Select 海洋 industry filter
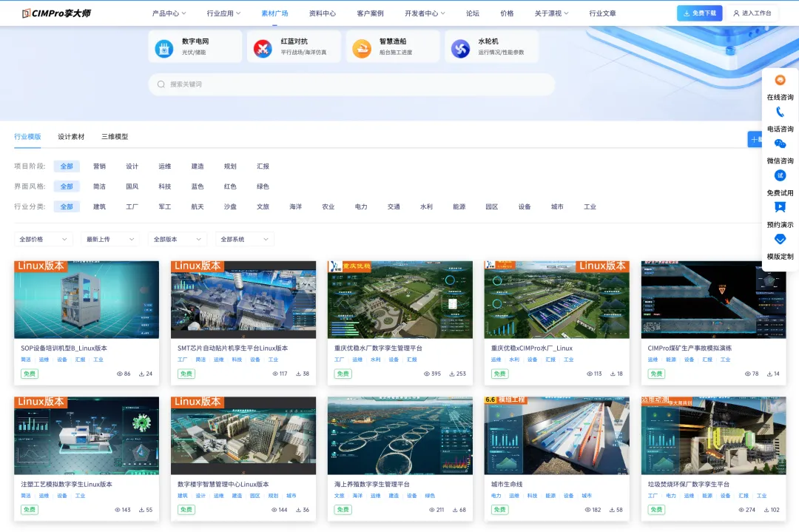Screen dimensions: 799x532 pos(295,206)
